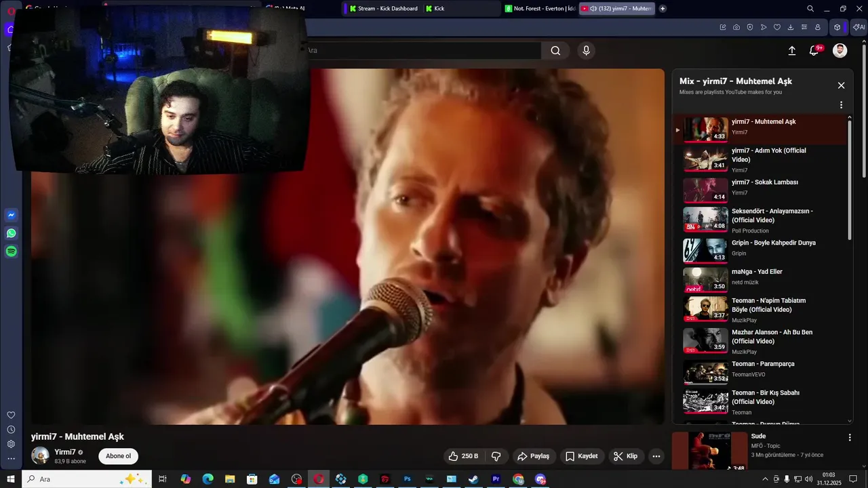The height and width of the screenshot is (488, 868).
Task: Open Photoshop from the taskbar
Action: click(x=407, y=479)
